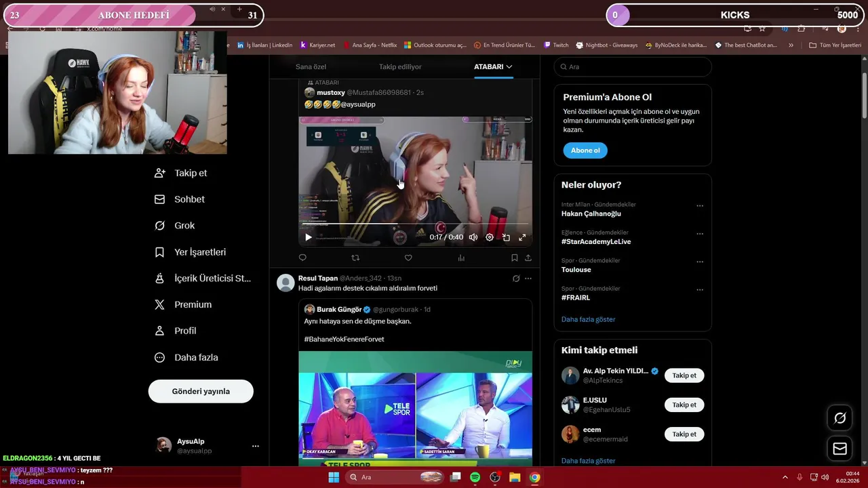The width and height of the screenshot is (868, 488).
Task: Open options for Toulouse trend
Action: coord(700,262)
